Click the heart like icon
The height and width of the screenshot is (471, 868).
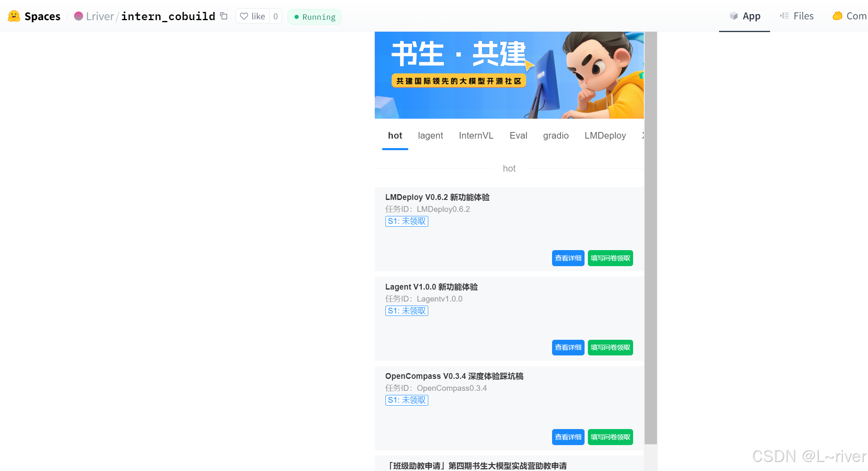pos(244,16)
